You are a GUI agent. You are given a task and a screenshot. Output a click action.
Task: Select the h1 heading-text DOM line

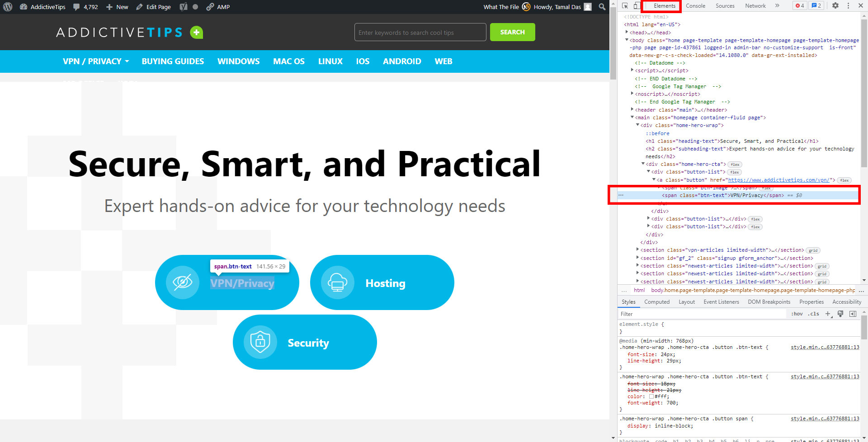pos(732,141)
